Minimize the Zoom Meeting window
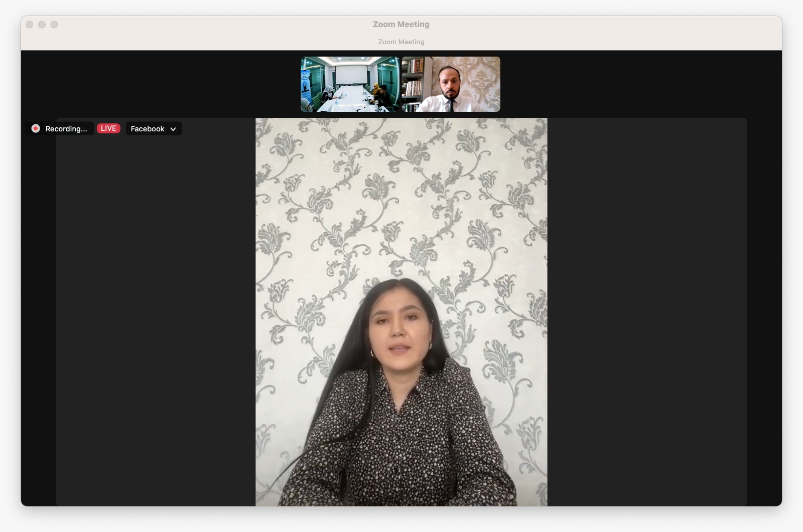Viewport: 803px width, 532px height. click(x=42, y=25)
